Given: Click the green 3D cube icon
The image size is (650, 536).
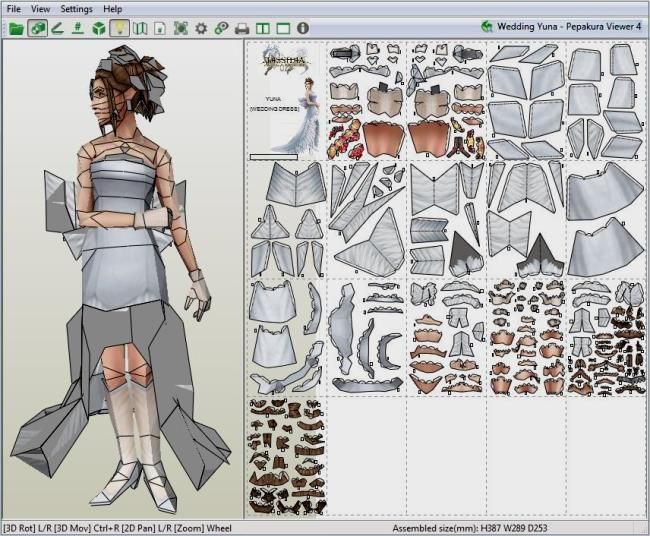Looking at the screenshot, I should click(99, 29).
